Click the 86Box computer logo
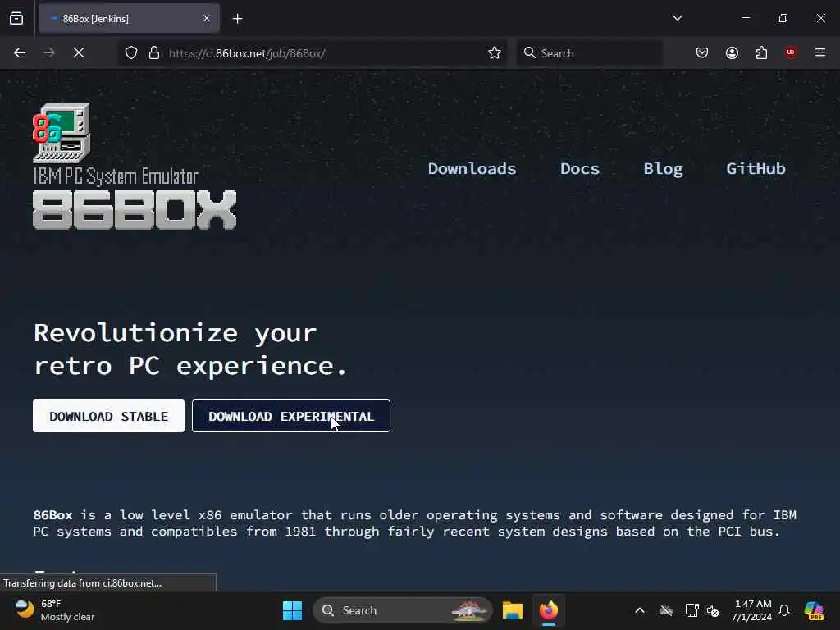Viewport: 840px width, 630px height. pyautogui.click(x=62, y=133)
